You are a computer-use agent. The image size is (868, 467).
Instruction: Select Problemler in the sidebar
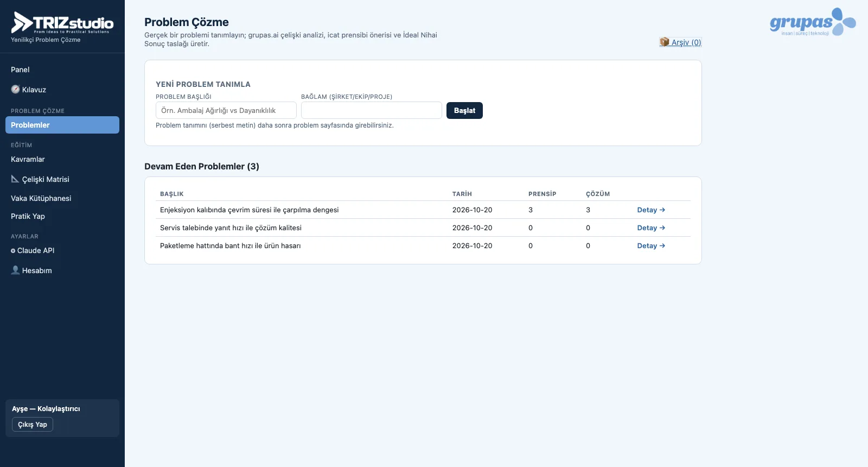tap(62, 125)
